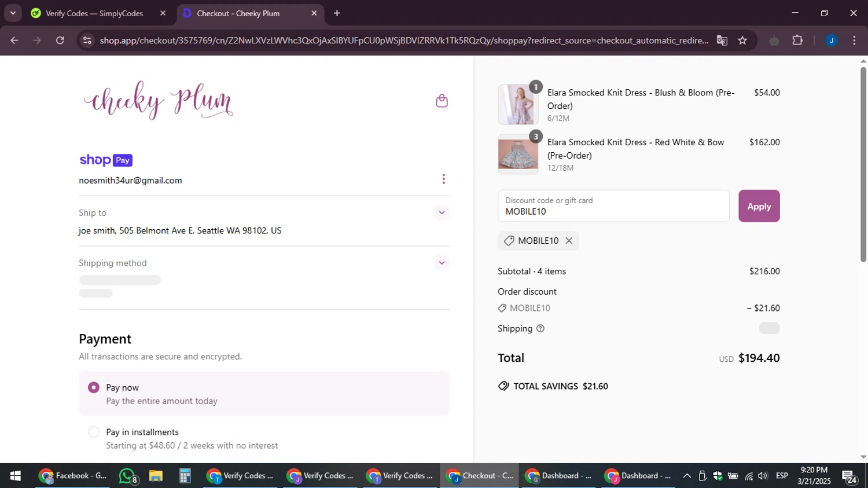This screenshot has width=868, height=488.
Task: Translate this page icon
Action: pyautogui.click(x=722, y=41)
